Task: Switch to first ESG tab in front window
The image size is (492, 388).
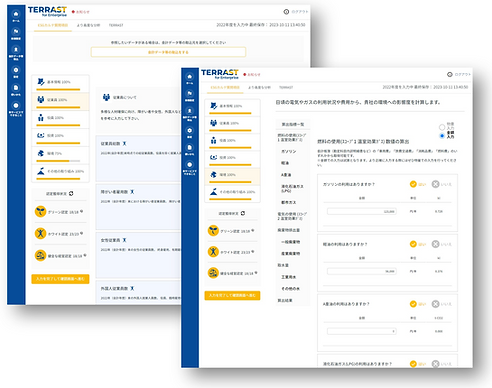Action: (x=225, y=87)
